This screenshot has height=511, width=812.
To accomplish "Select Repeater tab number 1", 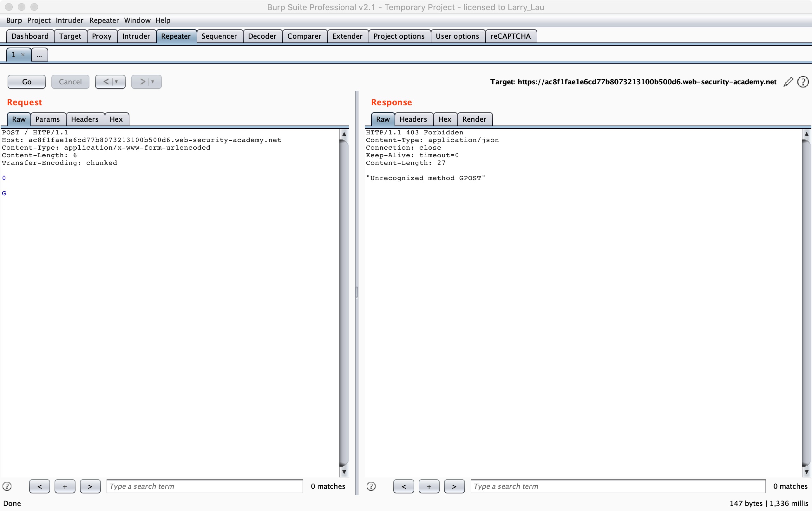I will coord(19,55).
